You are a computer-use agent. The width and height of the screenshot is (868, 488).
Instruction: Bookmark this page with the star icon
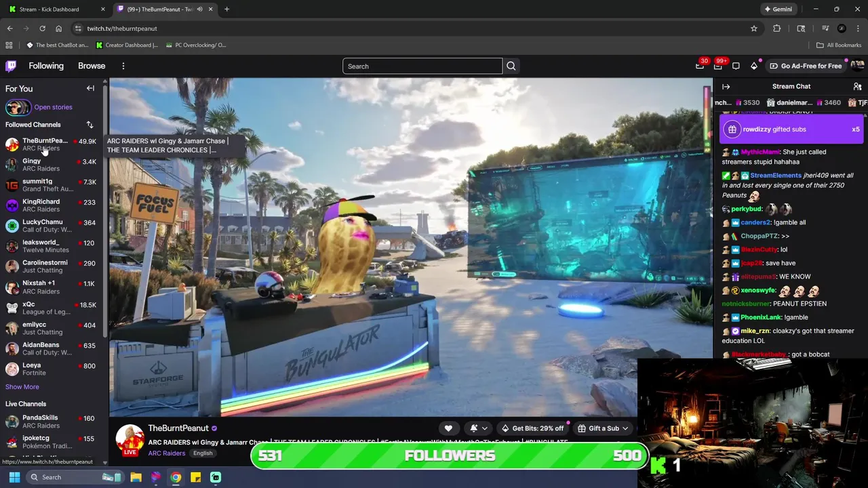753,28
